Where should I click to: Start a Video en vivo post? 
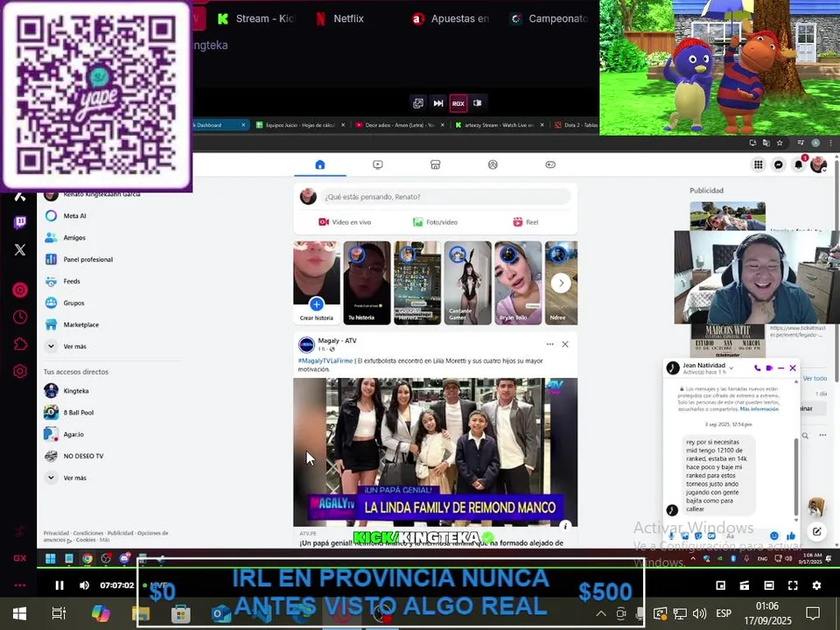coord(345,221)
